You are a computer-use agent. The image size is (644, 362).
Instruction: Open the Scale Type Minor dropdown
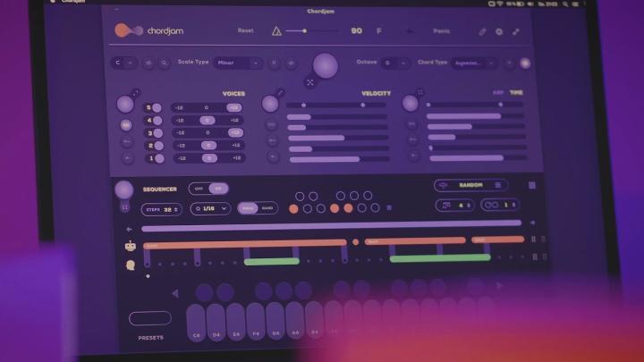pos(238,63)
